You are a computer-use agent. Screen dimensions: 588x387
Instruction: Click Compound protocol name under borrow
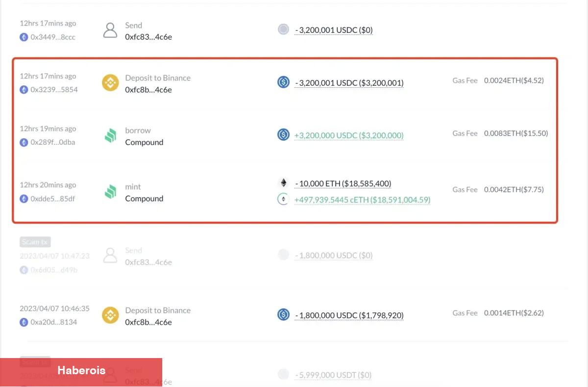[144, 142]
